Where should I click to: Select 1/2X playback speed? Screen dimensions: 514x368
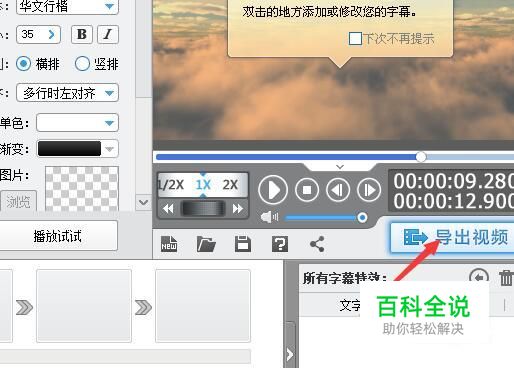click(x=171, y=184)
